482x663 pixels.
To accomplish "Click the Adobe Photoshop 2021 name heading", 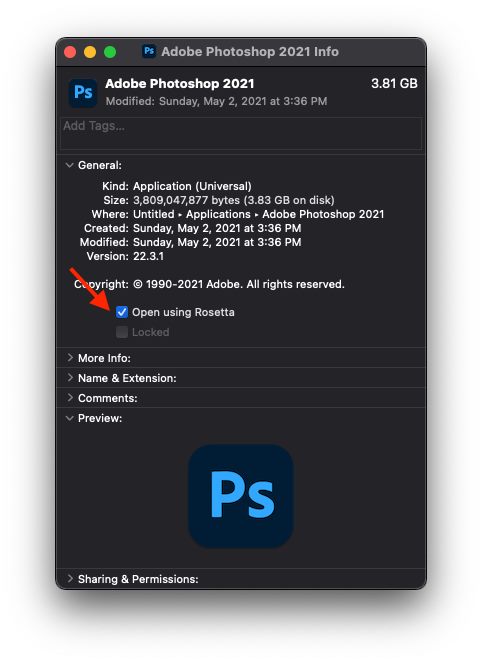I will (180, 84).
